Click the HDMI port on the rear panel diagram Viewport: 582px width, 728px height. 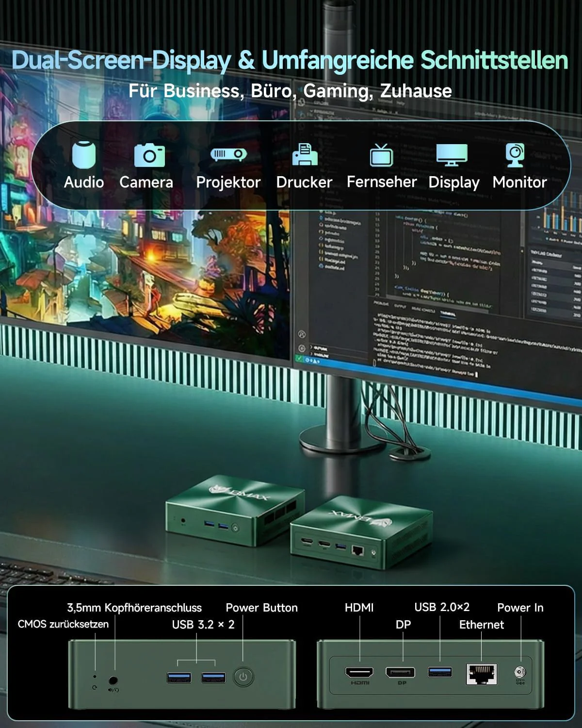(x=359, y=673)
